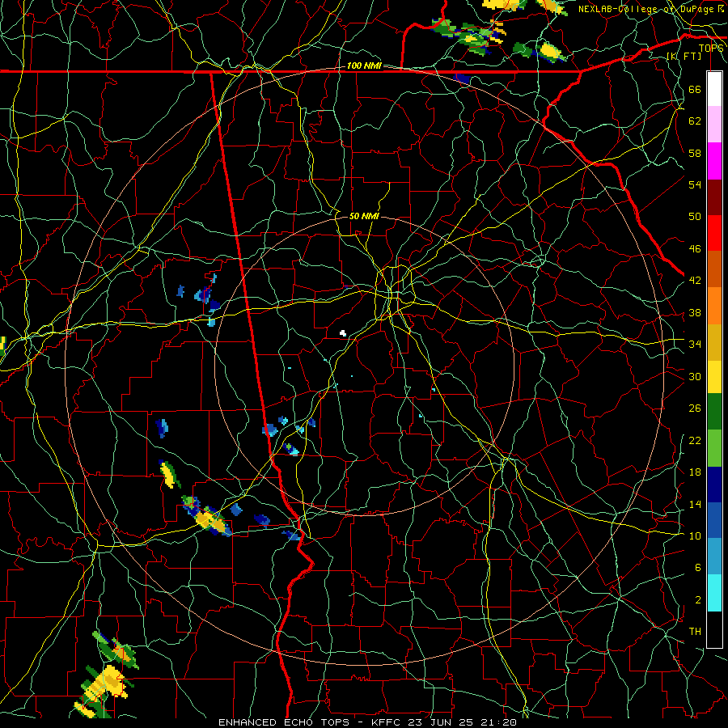Click the 'TH' legend label
The width and height of the screenshot is (728, 728).
(x=695, y=632)
